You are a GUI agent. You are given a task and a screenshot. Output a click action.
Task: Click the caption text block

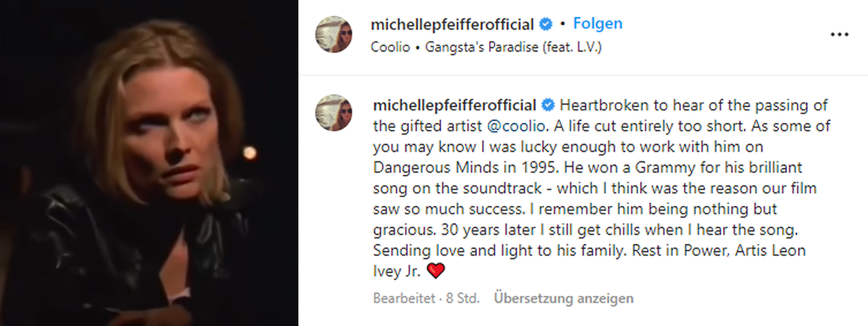[597, 187]
